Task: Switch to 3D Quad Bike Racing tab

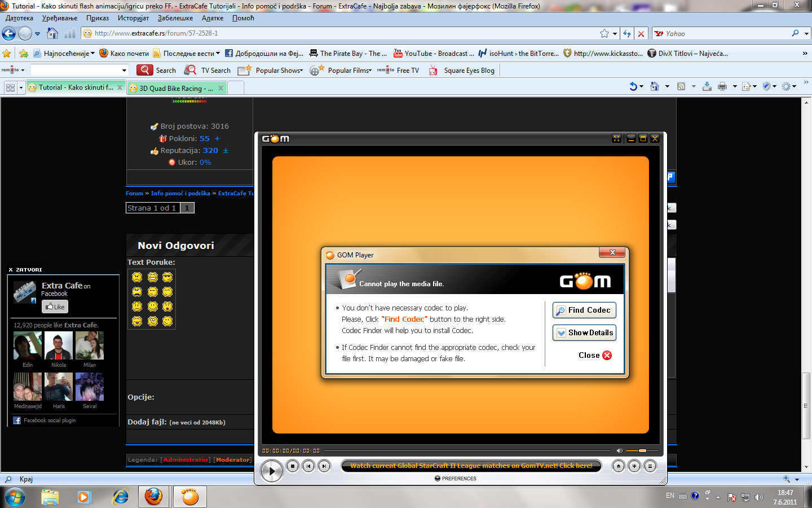Action: [x=176, y=88]
